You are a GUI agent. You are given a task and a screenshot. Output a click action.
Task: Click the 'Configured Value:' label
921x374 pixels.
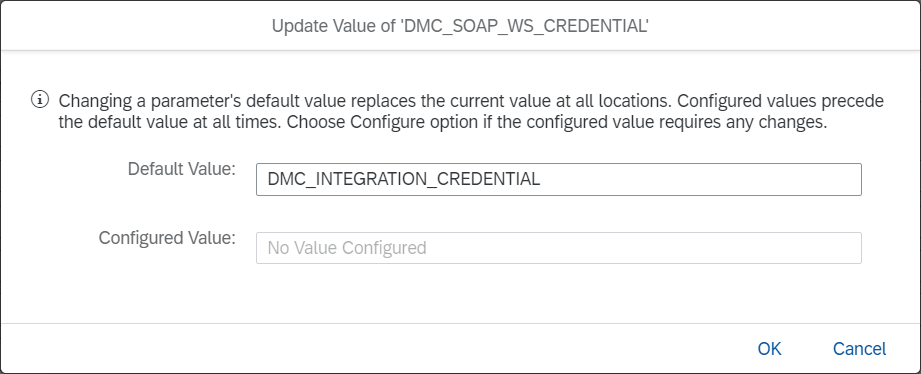coord(167,238)
